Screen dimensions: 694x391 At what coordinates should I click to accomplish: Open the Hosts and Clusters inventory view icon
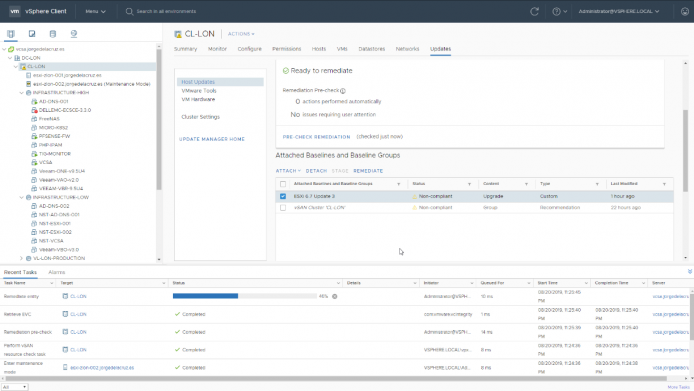point(11,34)
